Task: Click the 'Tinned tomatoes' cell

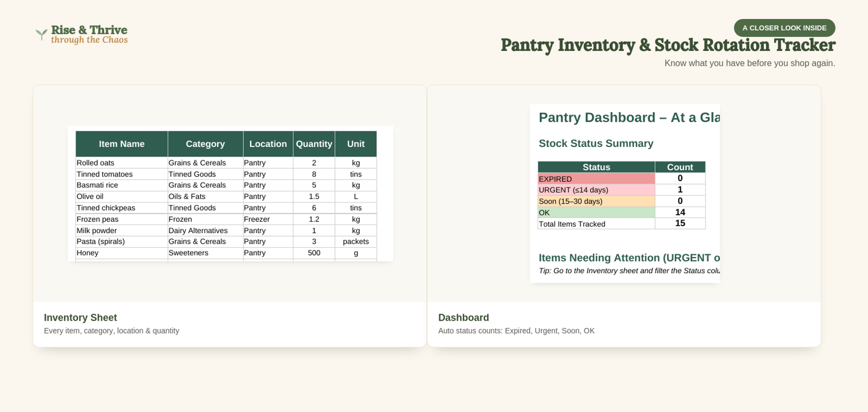Action: click(x=122, y=174)
